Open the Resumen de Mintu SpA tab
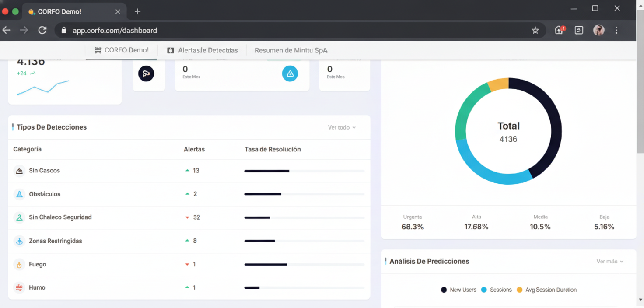Image resolution: width=644 pixels, height=308 pixels. pyautogui.click(x=291, y=50)
